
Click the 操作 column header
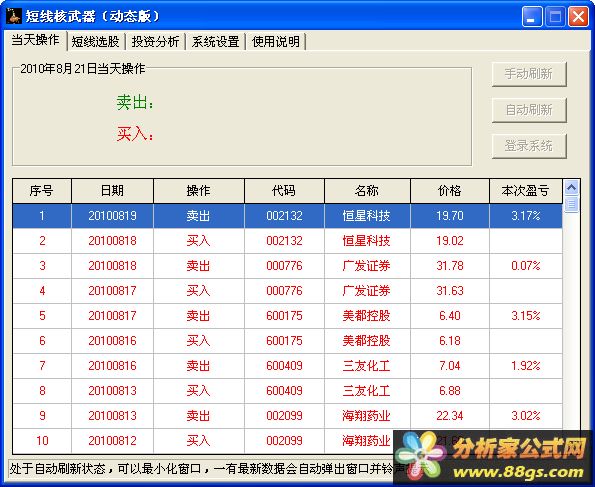point(198,191)
